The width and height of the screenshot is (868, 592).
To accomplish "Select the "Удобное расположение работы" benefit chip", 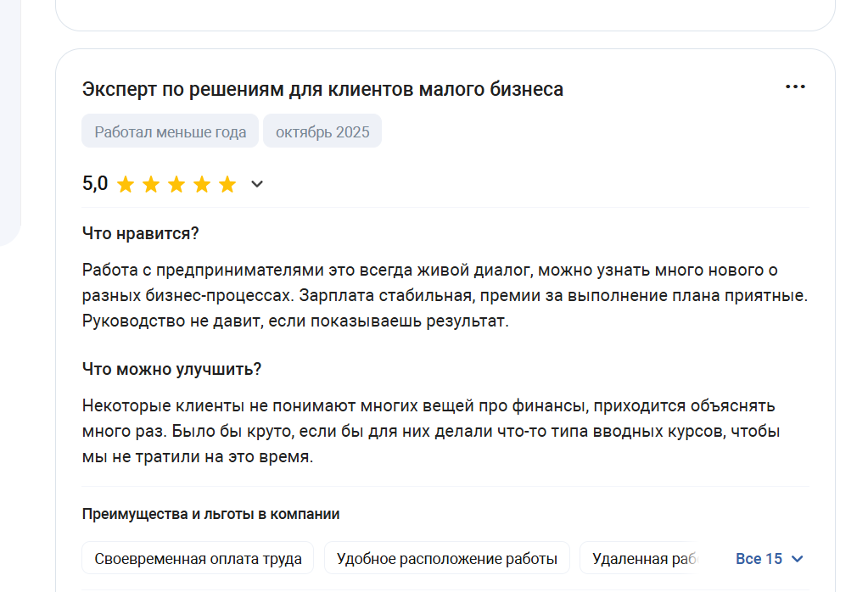I will 446,559.
